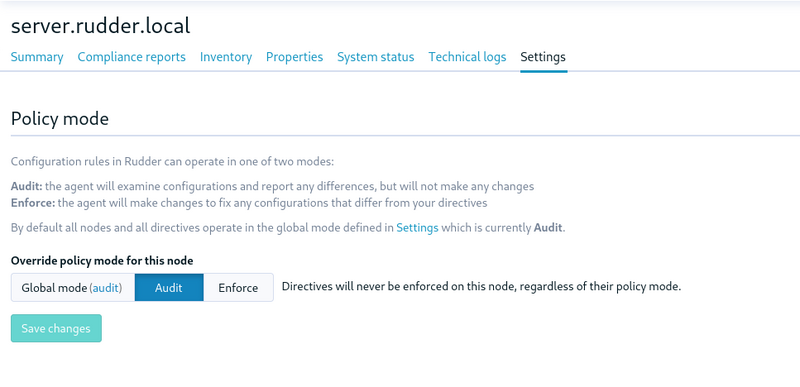This screenshot has width=800, height=387.
Task: Follow the Settings link in description
Action: (417, 228)
